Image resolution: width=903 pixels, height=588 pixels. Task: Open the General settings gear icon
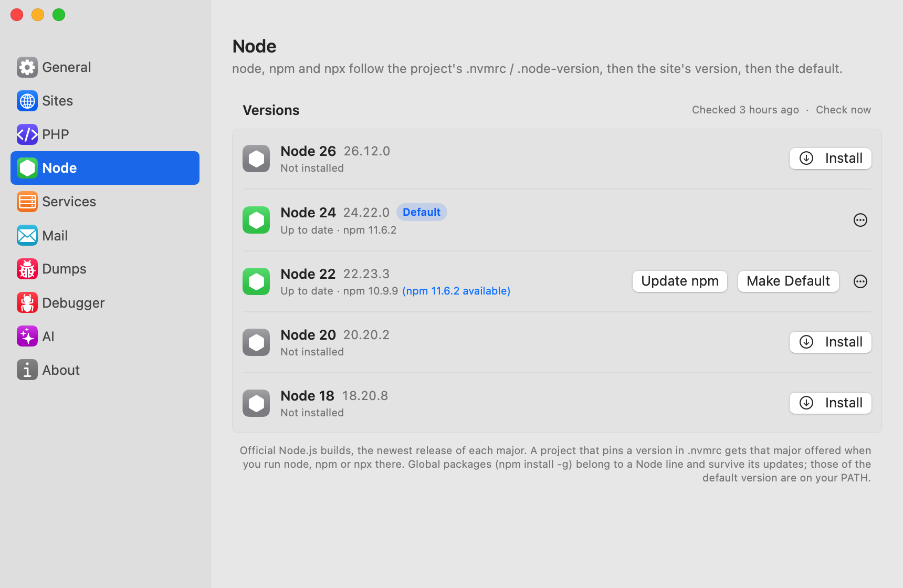(x=27, y=67)
